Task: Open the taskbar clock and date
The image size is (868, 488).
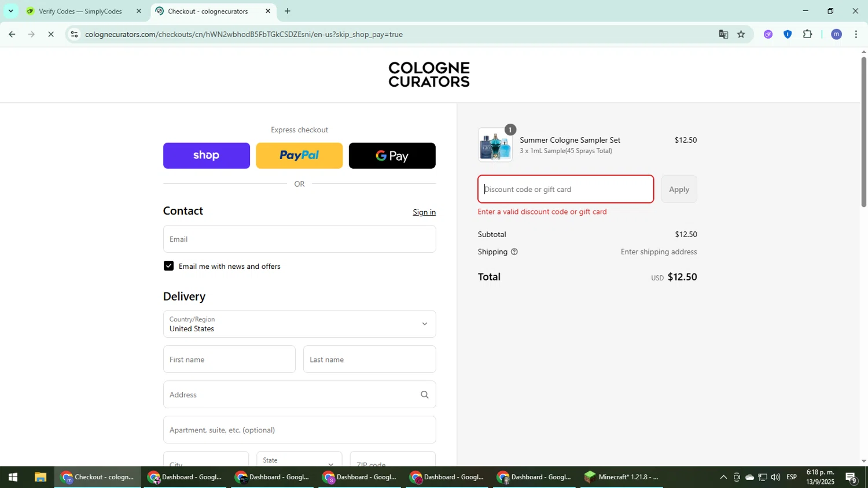Action: (x=821, y=478)
